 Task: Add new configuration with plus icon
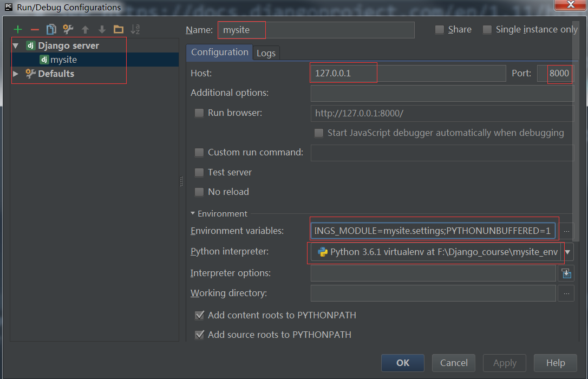click(18, 29)
